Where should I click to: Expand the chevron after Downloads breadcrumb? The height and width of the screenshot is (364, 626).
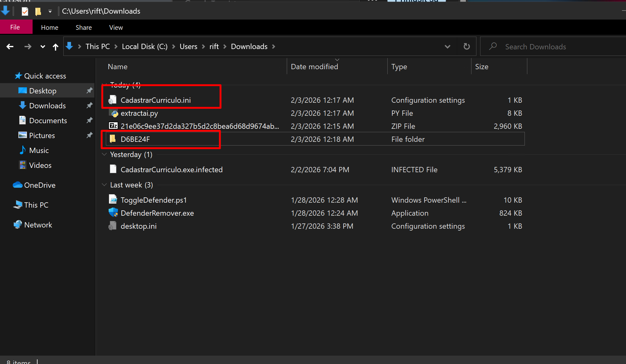[273, 47]
